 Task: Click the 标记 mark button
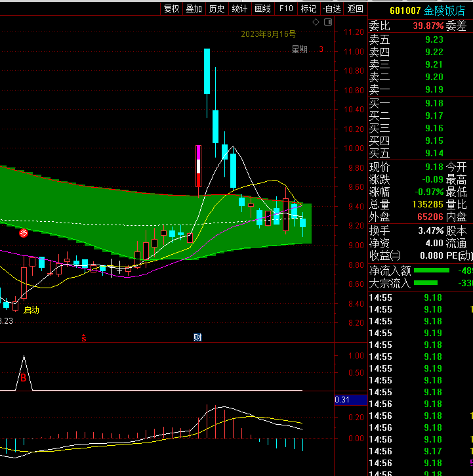pyautogui.click(x=308, y=9)
